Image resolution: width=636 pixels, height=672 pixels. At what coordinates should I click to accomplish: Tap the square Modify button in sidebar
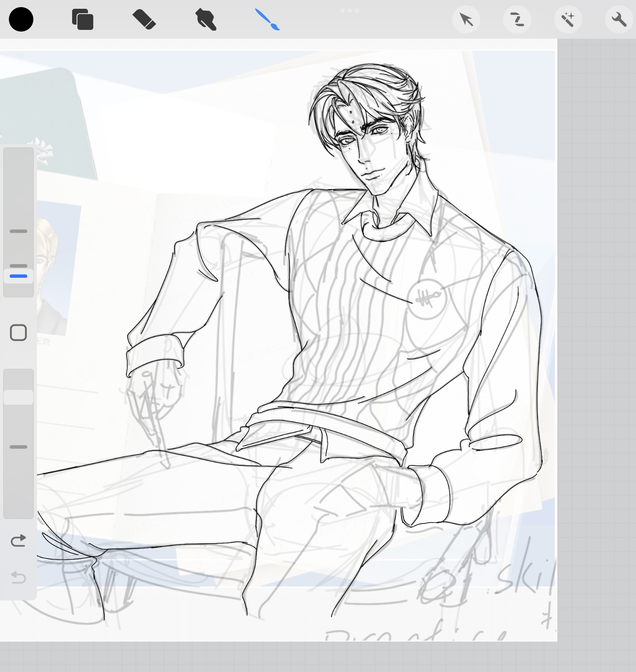click(18, 333)
